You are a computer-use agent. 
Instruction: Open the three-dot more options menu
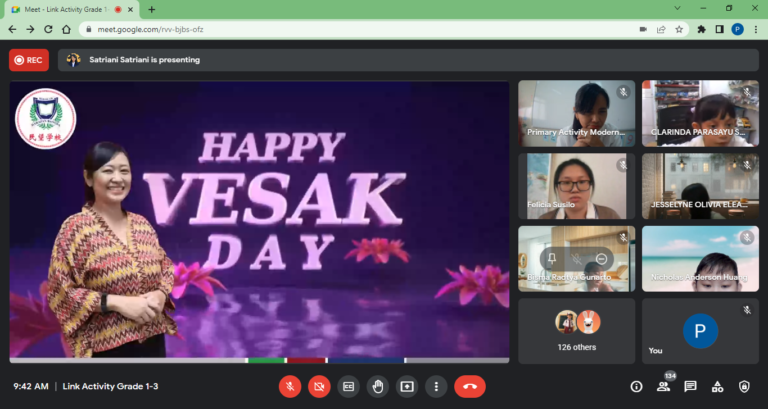[x=436, y=386]
